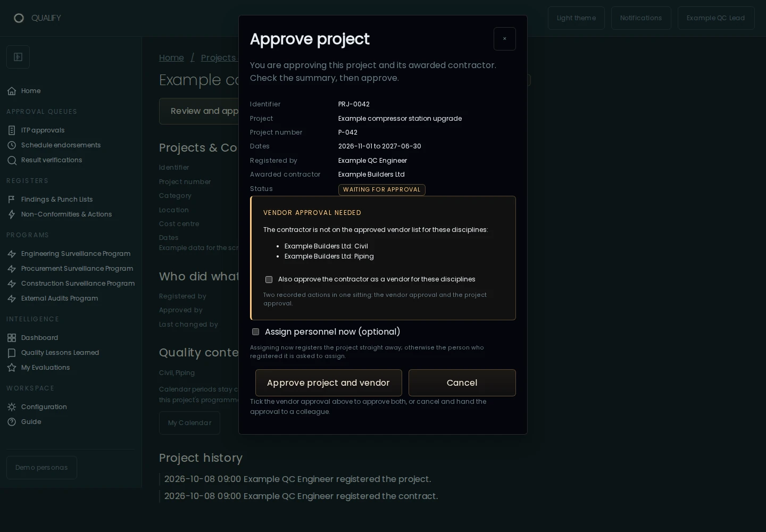Screen dimensions: 766x532
Task: Click Example Builders Ltd: Piping list item
Action: click(329, 256)
